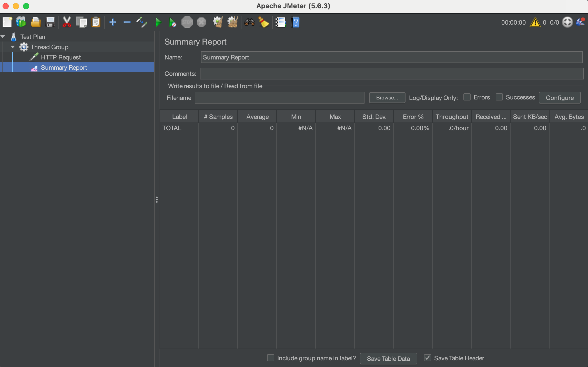Collapse the Thread Group tree node

(x=13, y=47)
